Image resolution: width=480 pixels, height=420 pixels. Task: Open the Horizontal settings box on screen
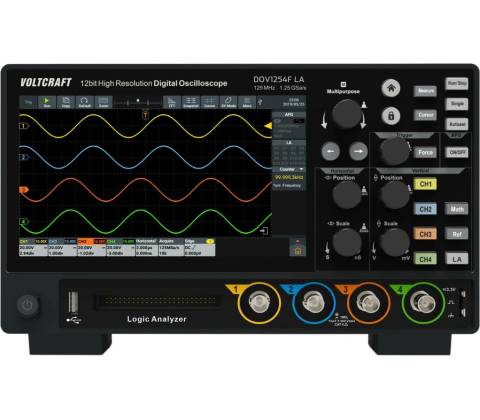point(147,247)
